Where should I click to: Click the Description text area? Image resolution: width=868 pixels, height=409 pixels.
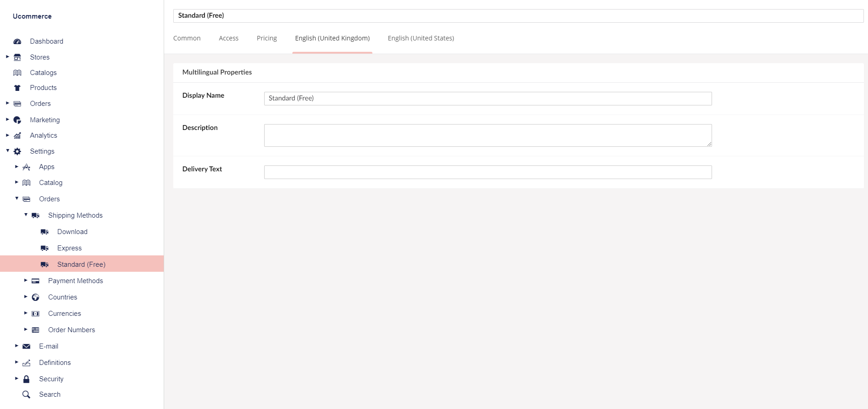click(x=488, y=135)
